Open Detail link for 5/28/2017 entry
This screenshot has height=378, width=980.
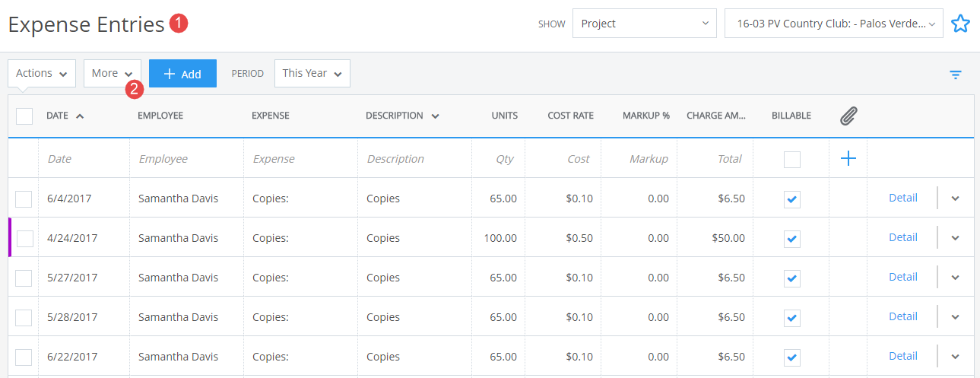point(903,316)
